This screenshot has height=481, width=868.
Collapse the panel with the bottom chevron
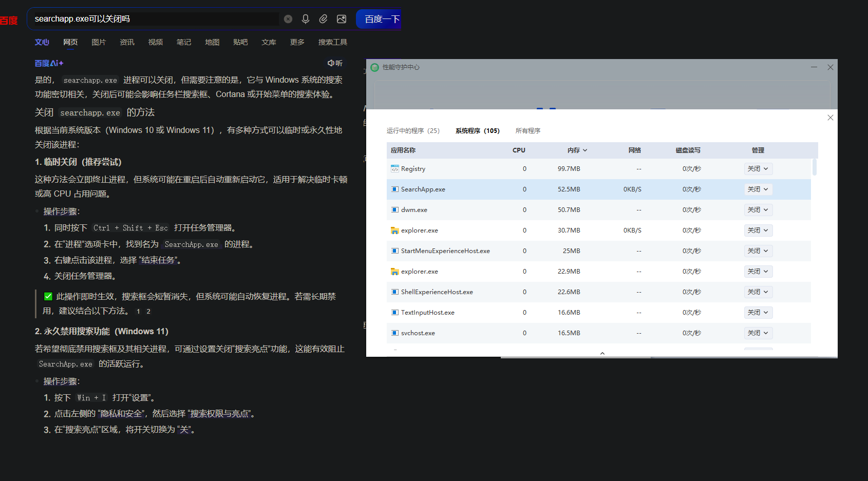[x=602, y=353]
